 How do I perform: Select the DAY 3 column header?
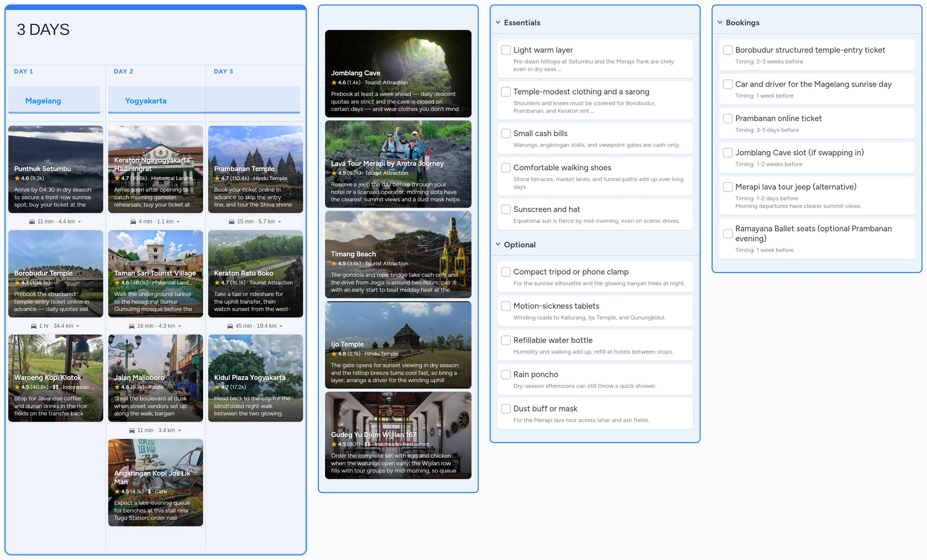click(x=223, y=71)
